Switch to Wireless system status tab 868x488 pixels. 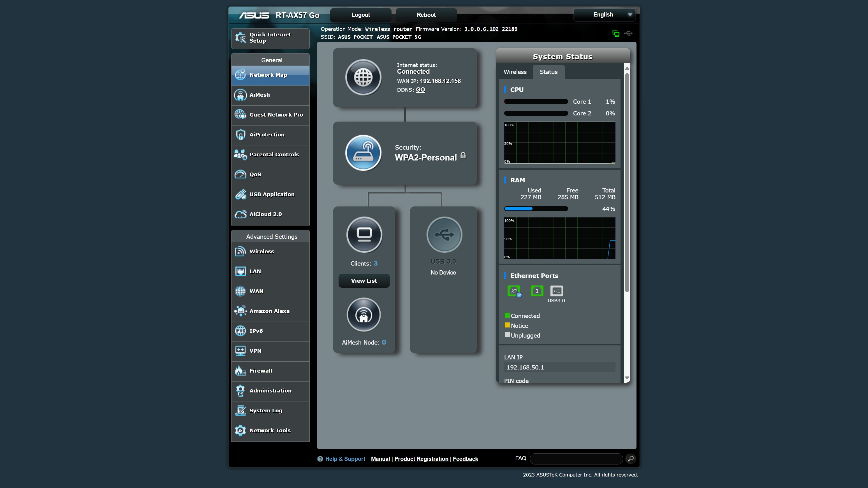tap(515, 71)
